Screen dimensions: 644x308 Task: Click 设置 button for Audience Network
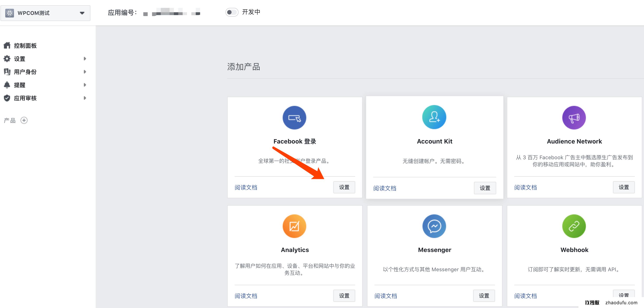click(623, 187)
